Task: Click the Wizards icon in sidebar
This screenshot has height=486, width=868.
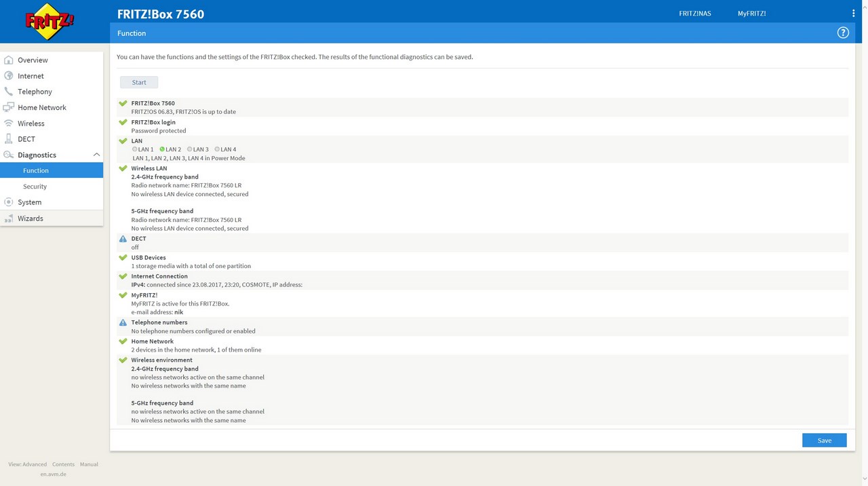Action: coord(9,219)
